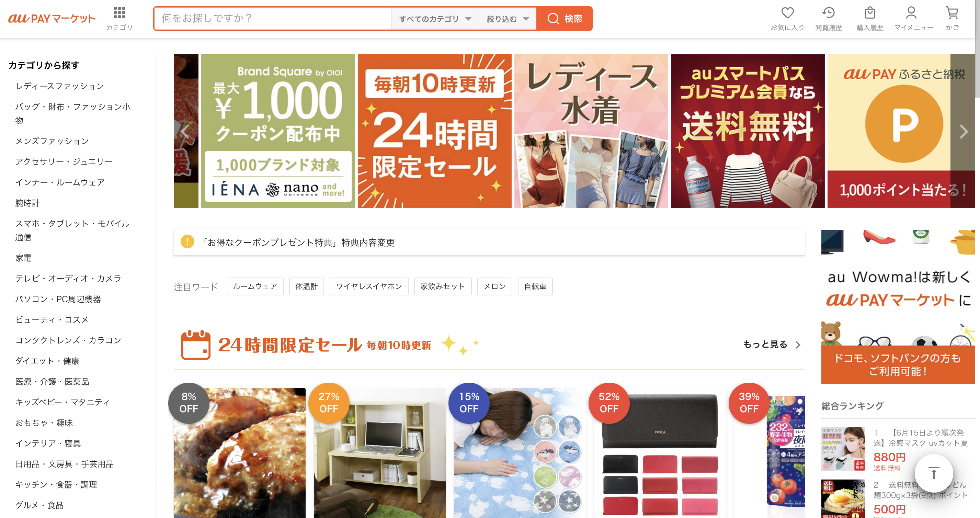
Task: Click the ワイヤレスイヤホン keyword tag
Action: (369, 286)
